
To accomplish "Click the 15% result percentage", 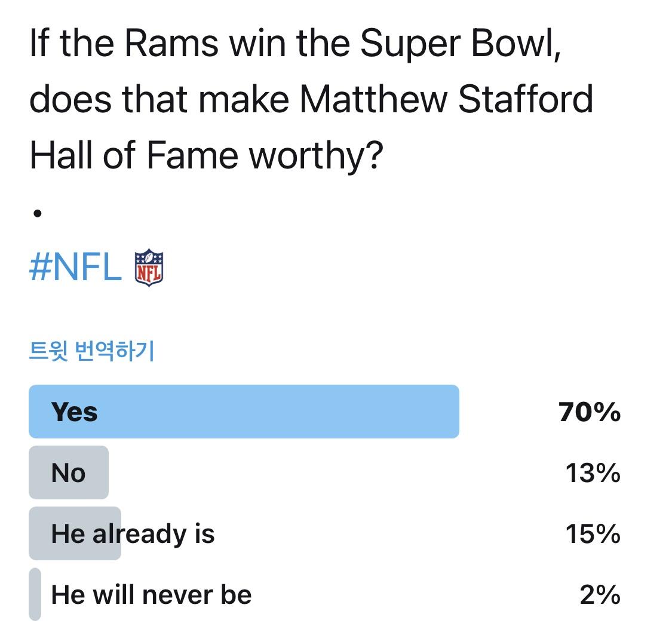I will [593, 533].
